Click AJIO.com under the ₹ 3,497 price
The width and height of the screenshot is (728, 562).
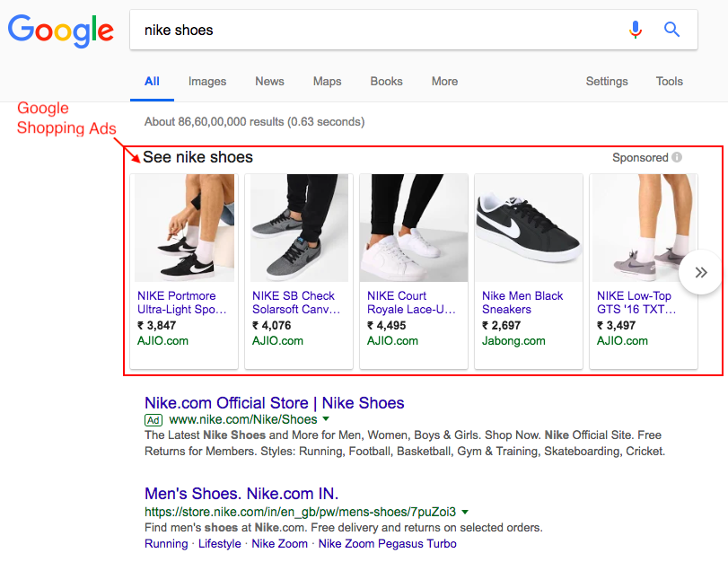622,341
